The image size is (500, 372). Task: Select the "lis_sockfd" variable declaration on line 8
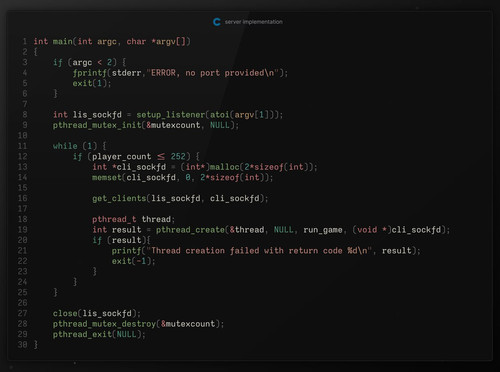tap(97, 115)
